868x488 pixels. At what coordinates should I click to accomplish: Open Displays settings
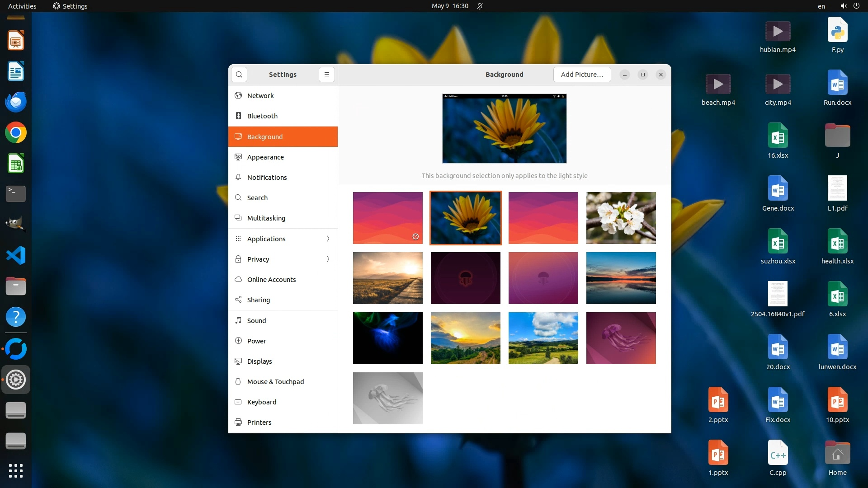point(259,361)
